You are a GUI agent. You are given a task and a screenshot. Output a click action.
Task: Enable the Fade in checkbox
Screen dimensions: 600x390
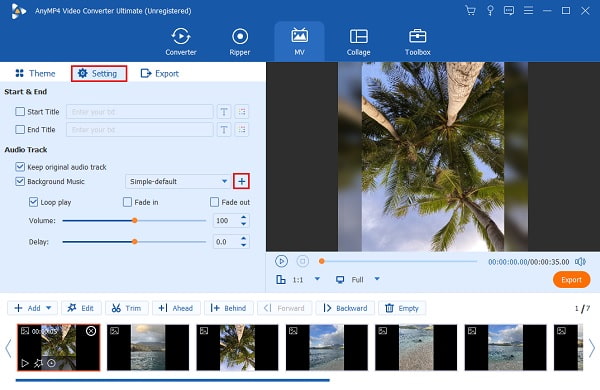[x=127, y=202]
